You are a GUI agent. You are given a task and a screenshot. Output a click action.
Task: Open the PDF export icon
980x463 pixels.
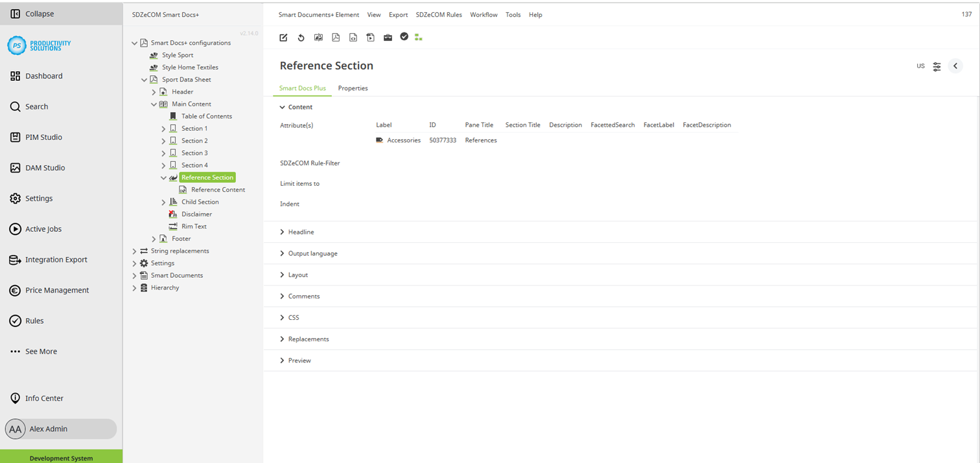click(x=336, y=37)
